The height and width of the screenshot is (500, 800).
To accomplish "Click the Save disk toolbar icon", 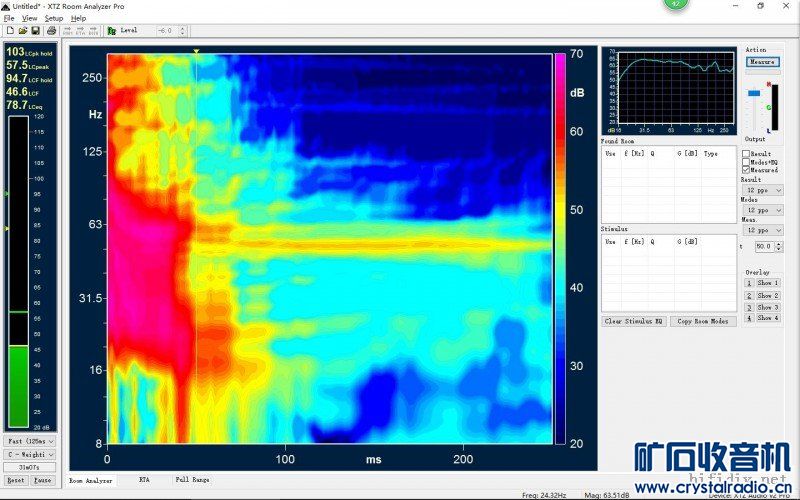I will tap(36, 31).
